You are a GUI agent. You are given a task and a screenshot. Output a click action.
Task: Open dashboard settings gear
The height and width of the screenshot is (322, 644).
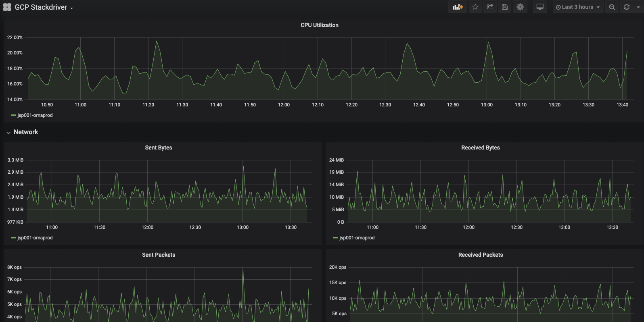pos(520,7)
